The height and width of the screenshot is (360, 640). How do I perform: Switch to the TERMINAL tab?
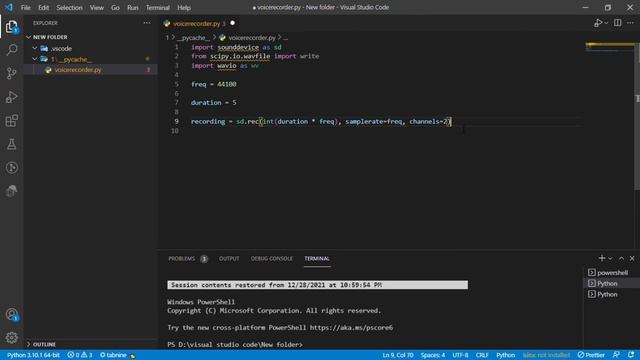[x=317, y=259]
